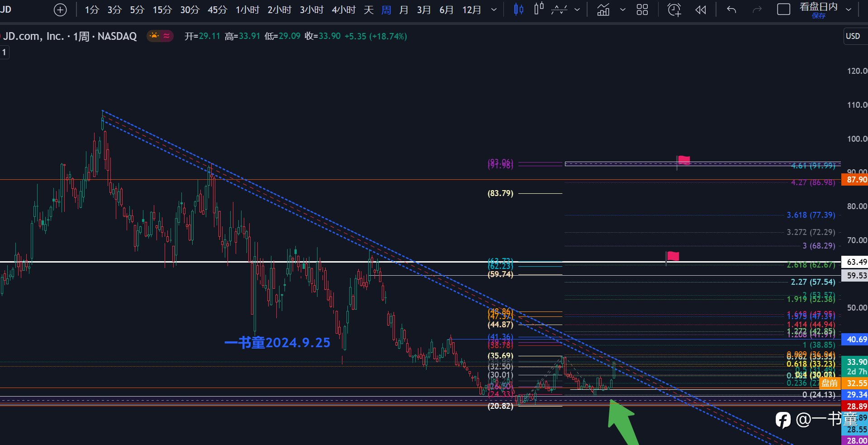This screenshot has height=445, width=868.
Task: Switch interval to 3分
Action: pos(114,10)
